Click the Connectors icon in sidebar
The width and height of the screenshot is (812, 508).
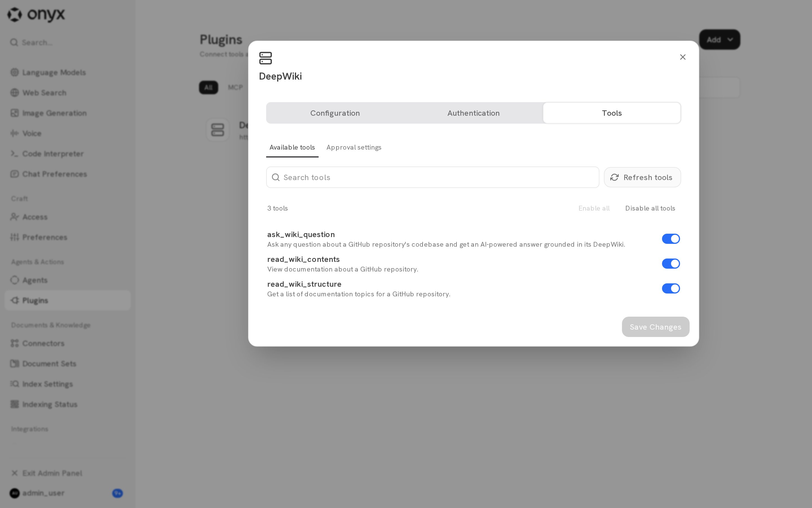pyautogui.click(x=14, y=343)
